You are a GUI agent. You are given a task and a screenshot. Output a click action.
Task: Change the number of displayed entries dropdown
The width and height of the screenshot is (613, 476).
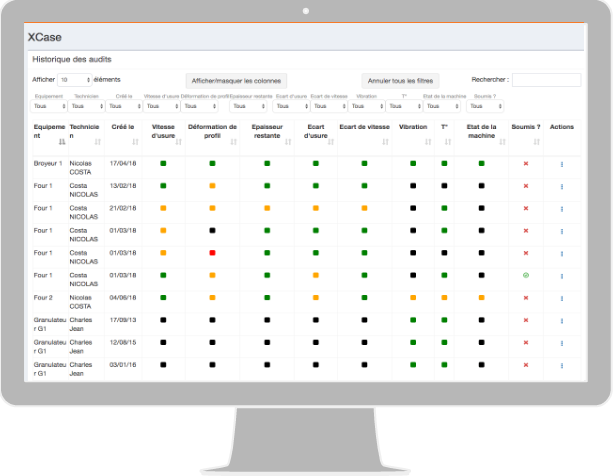point(74,79)
